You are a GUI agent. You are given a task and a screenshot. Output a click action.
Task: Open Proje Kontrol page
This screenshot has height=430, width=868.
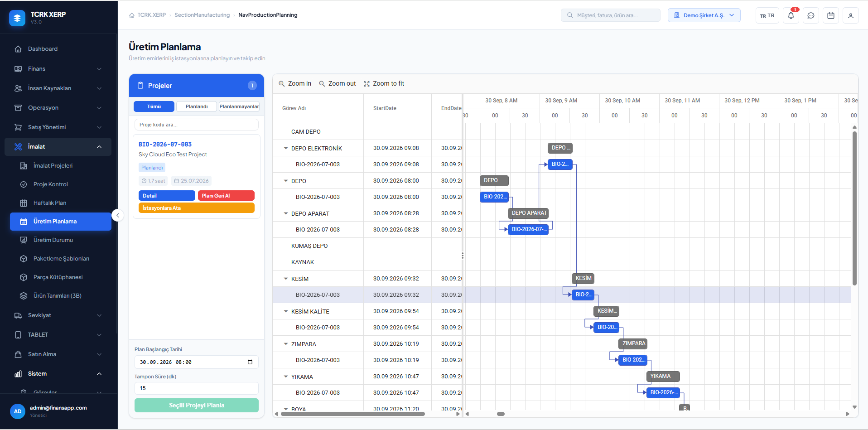coord(61,184)
